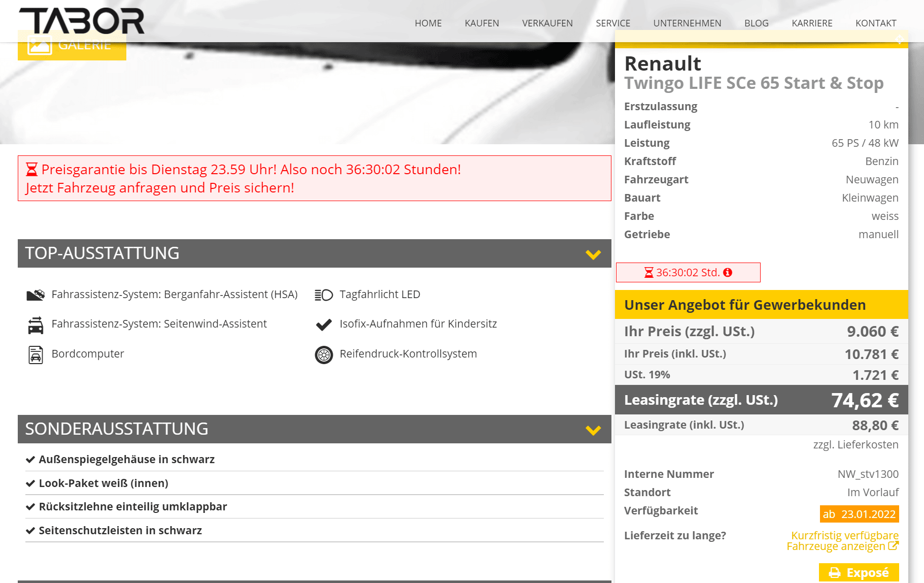This screenshot has height=583, width=924.
Task: Click the Außenspiegelgehäuse in schwarz row
Action: click(x=315, y=460)
